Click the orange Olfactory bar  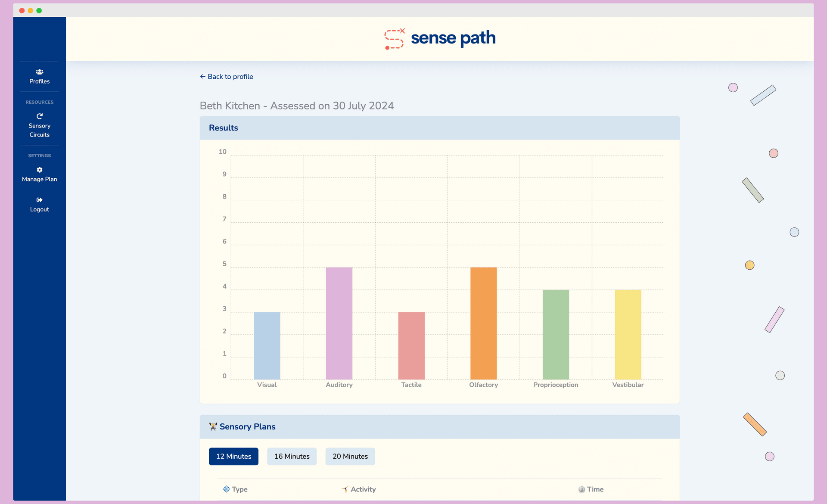pos(483,323)
